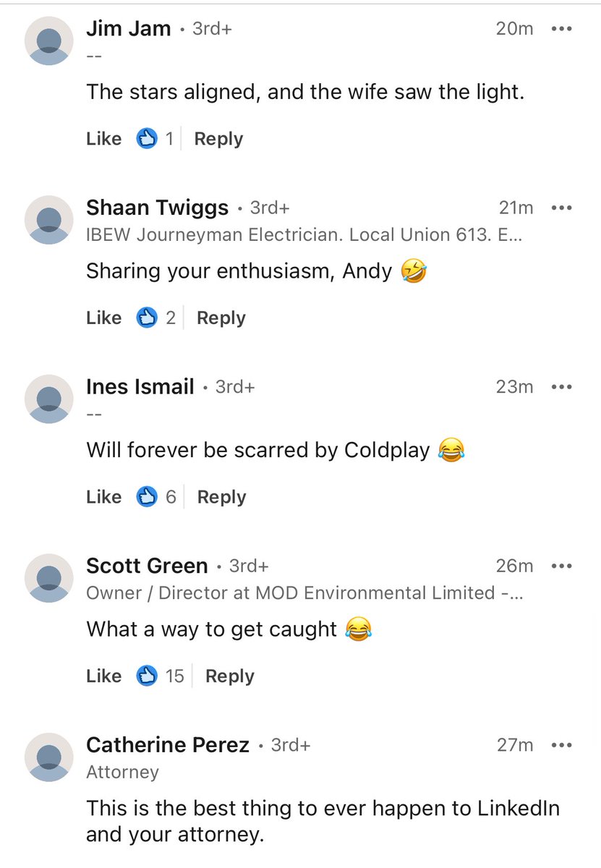Reply to Ines Ismail's comment
Screen dimensions: 601x868
tap(221, 497)
